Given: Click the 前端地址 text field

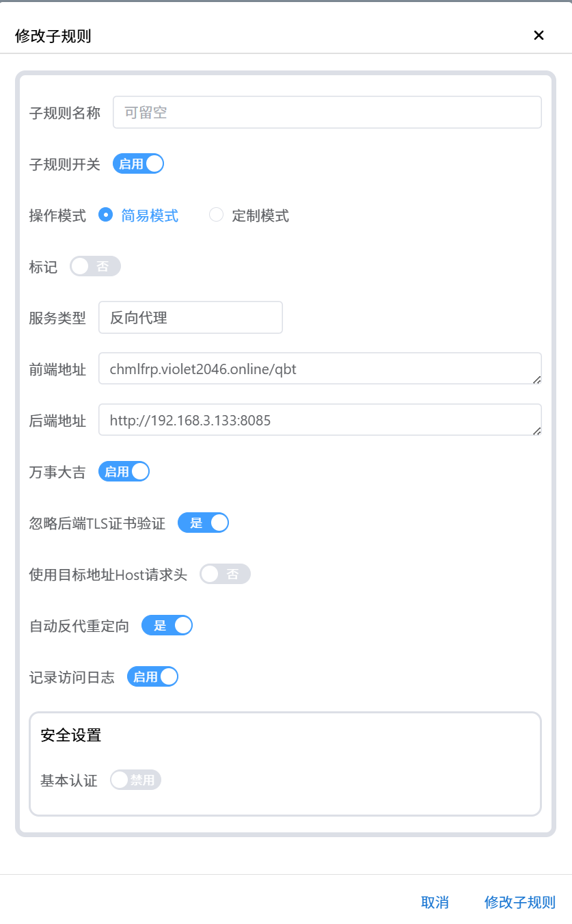Looking at the screenshot, I should (x=314, y=369).
